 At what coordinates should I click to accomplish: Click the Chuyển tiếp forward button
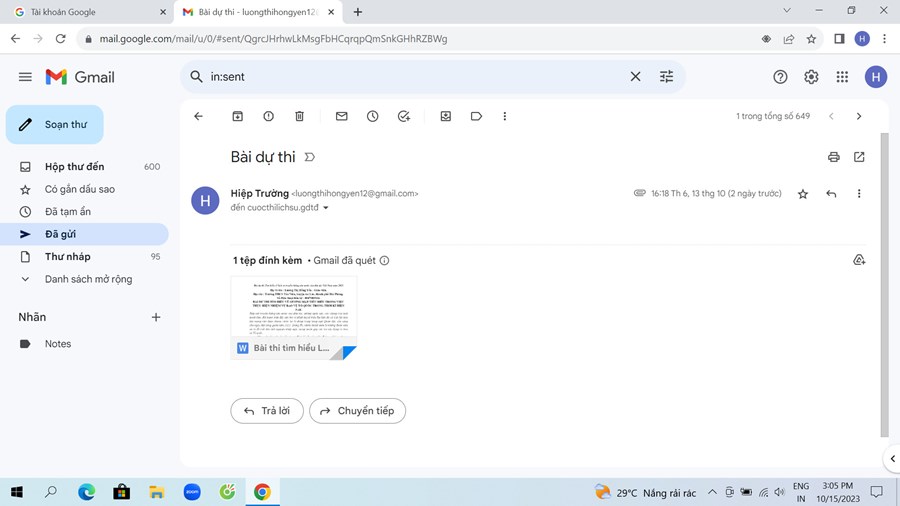(357, 411)
